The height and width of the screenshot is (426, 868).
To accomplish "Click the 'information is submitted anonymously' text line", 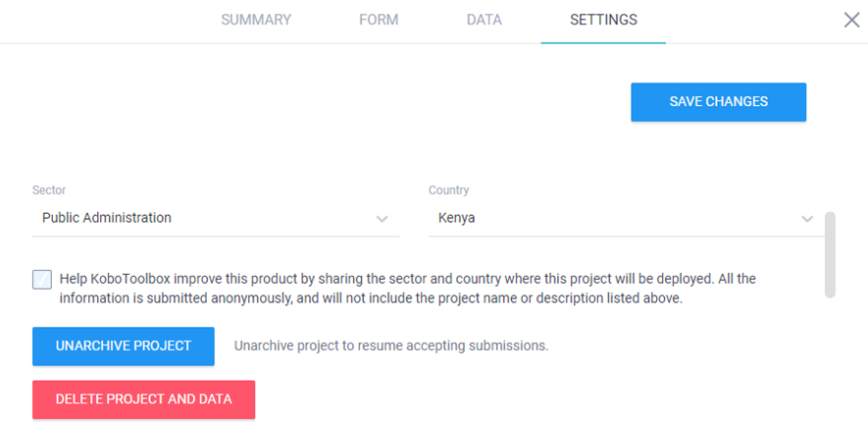I will click(x=371, y=298).
